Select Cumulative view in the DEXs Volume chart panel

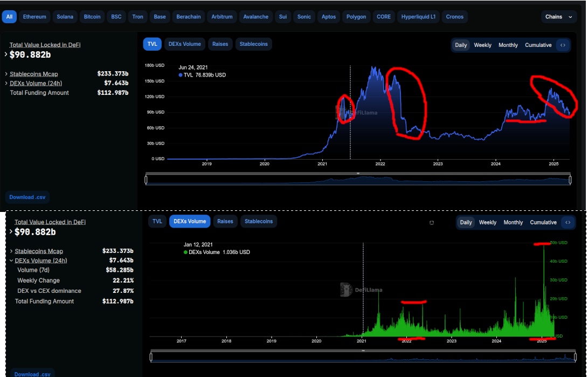click(x=543, y=222)
